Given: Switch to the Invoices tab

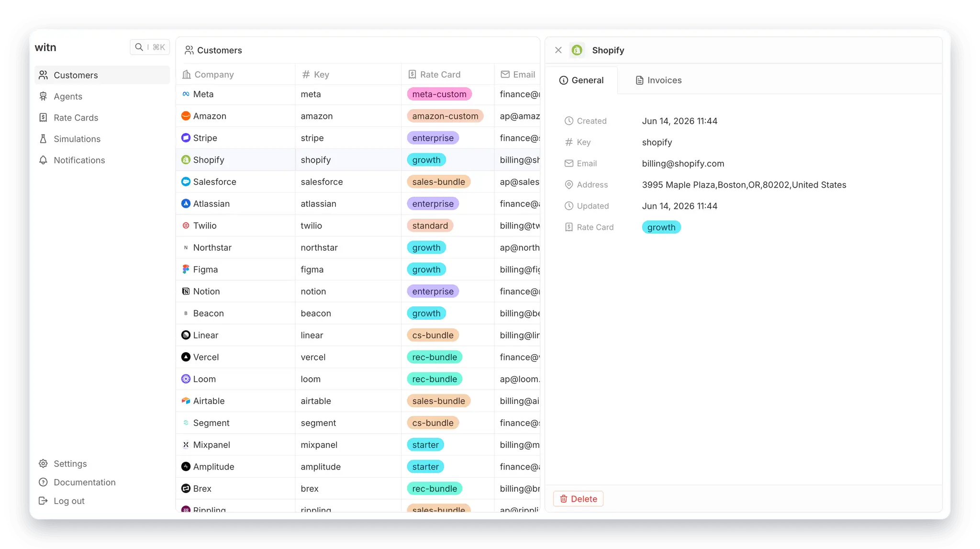Looking at the screenshot, I should coord(658,80).
